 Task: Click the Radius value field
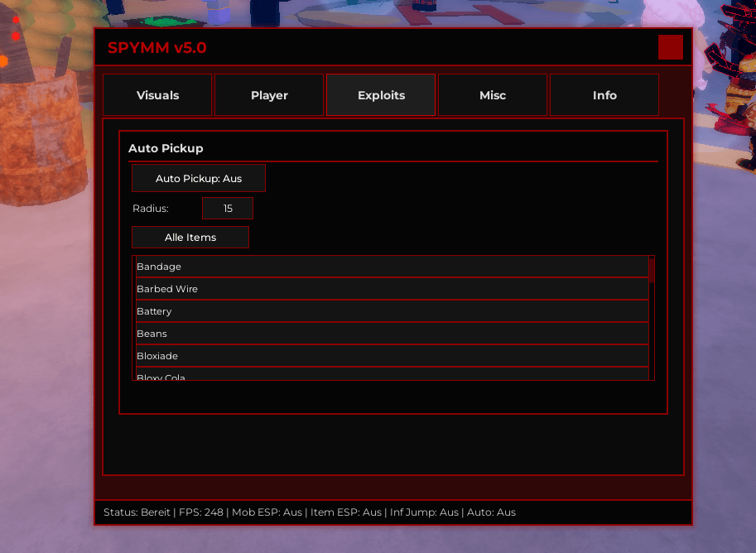[228, 209]
